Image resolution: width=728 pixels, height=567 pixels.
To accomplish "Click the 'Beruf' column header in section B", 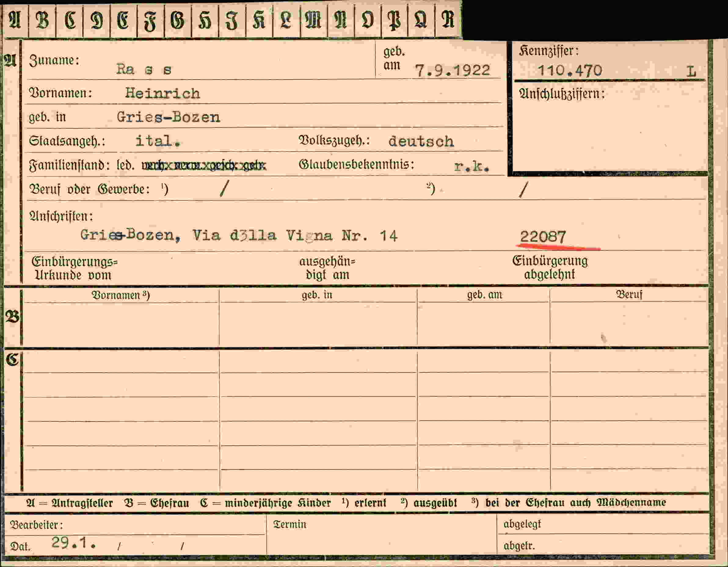I will [x=629, y=294].
